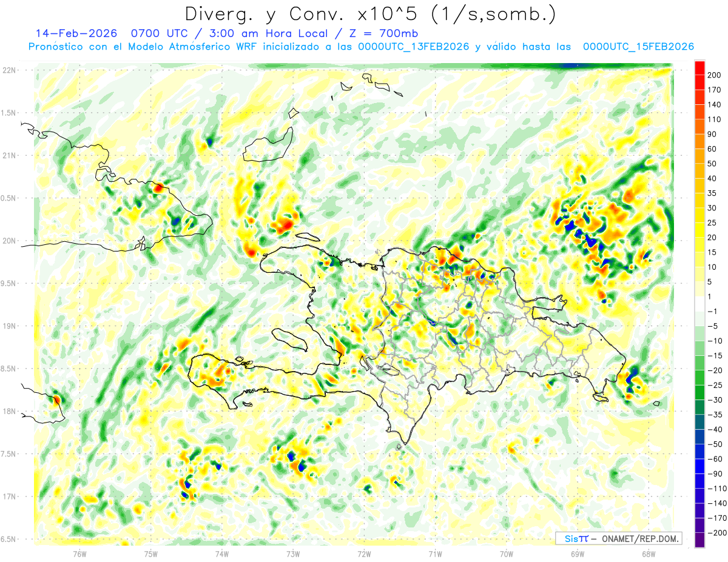Click the '1.5N' latitude label
The width and height of the screenshot is (728, 562).
(x=9, y=113)
